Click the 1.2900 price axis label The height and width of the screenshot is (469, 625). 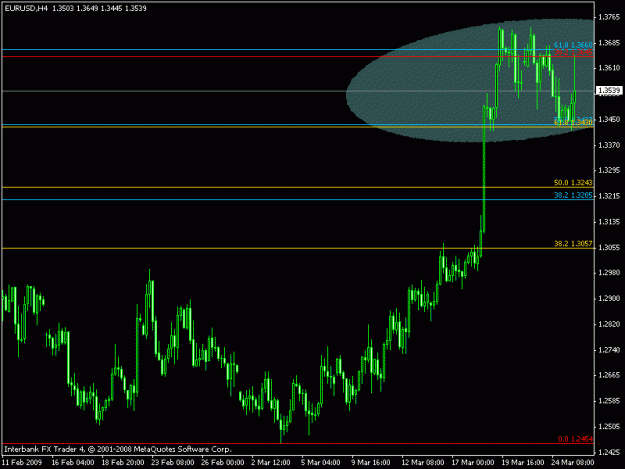pos(609,298)
